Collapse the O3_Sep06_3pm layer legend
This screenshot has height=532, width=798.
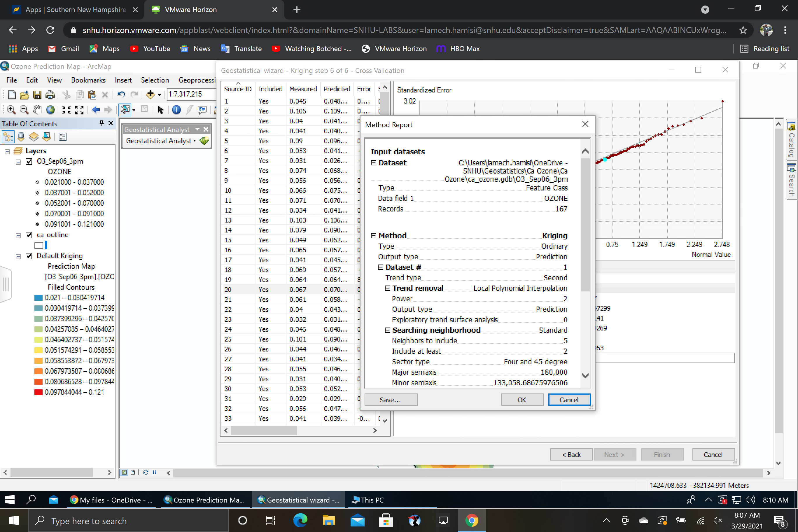tap(18, 162)
